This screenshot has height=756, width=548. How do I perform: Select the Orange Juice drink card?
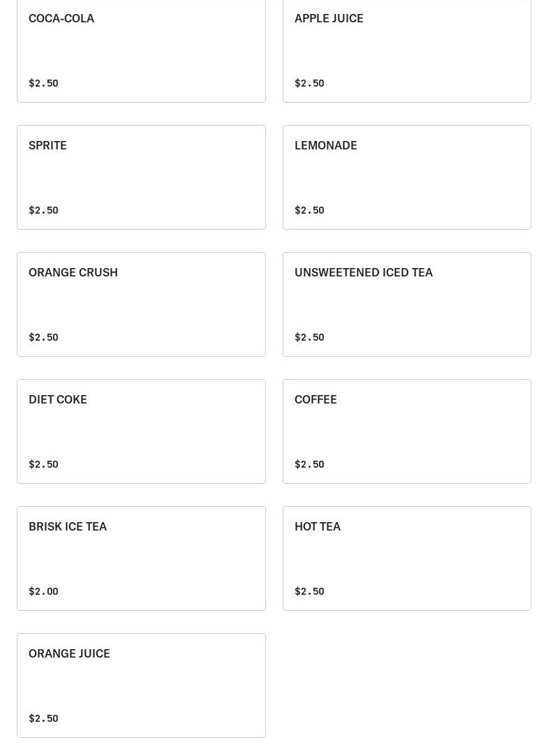coord(141,685)
